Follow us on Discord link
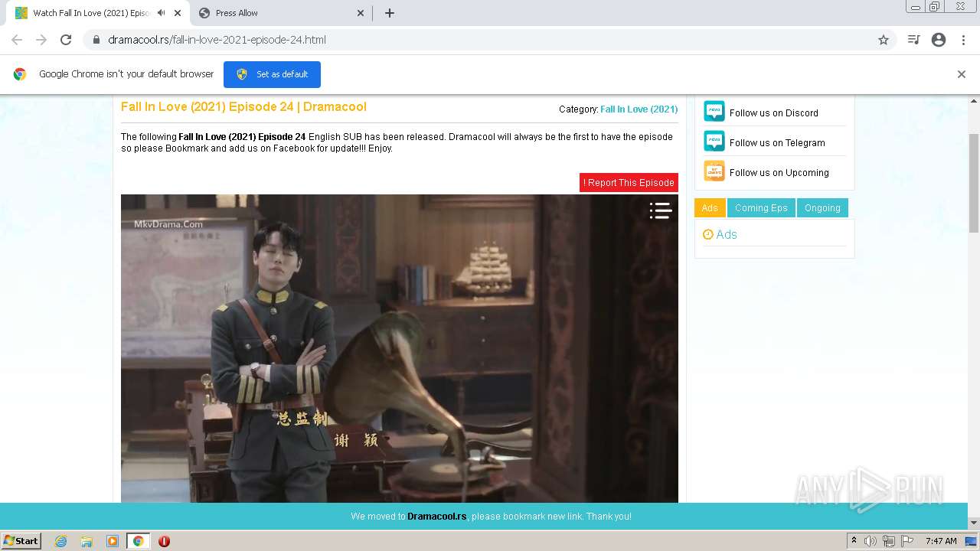 [x=773, y=112]
